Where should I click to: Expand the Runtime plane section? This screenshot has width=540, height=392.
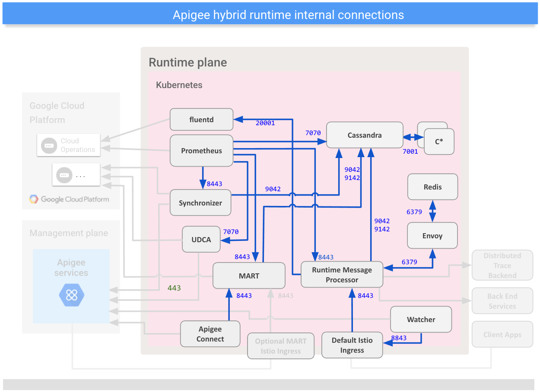(x=187, y=62)
